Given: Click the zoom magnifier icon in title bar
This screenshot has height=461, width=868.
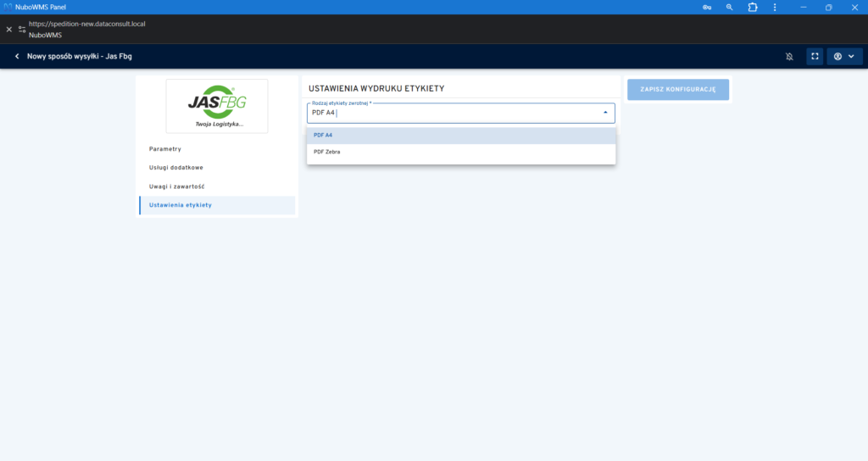Looking at the screenshot, I should point(729,7).
